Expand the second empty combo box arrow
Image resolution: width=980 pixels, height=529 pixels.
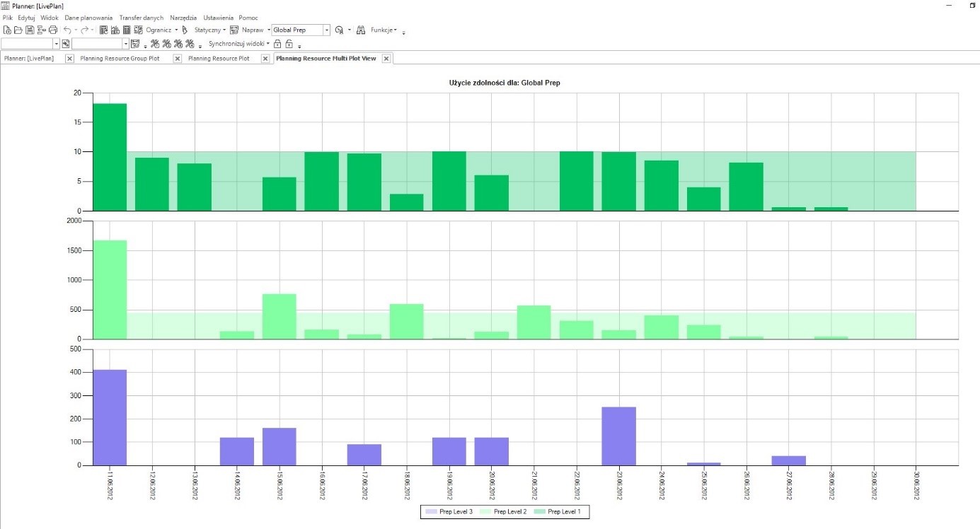click(126, 44)
